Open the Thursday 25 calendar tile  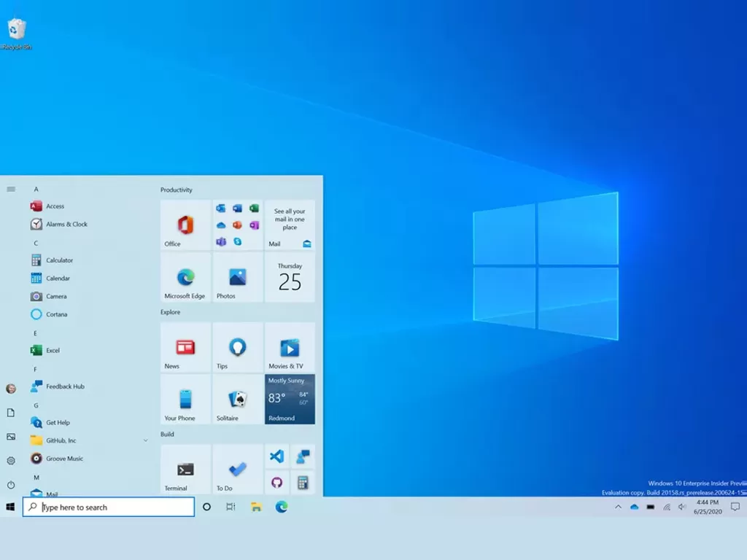290,277
